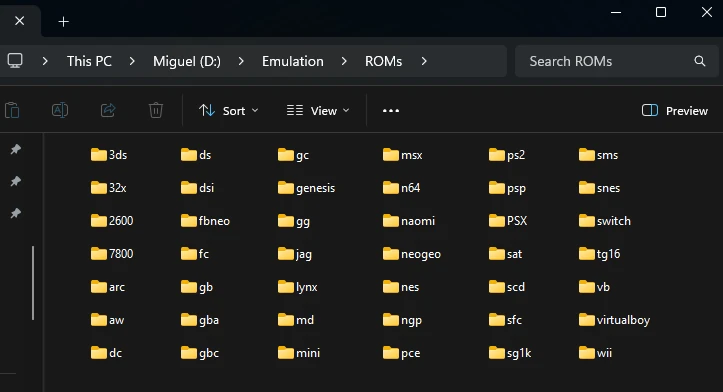Select the folder named 7800
723x392 pixels.
(112, 254)
